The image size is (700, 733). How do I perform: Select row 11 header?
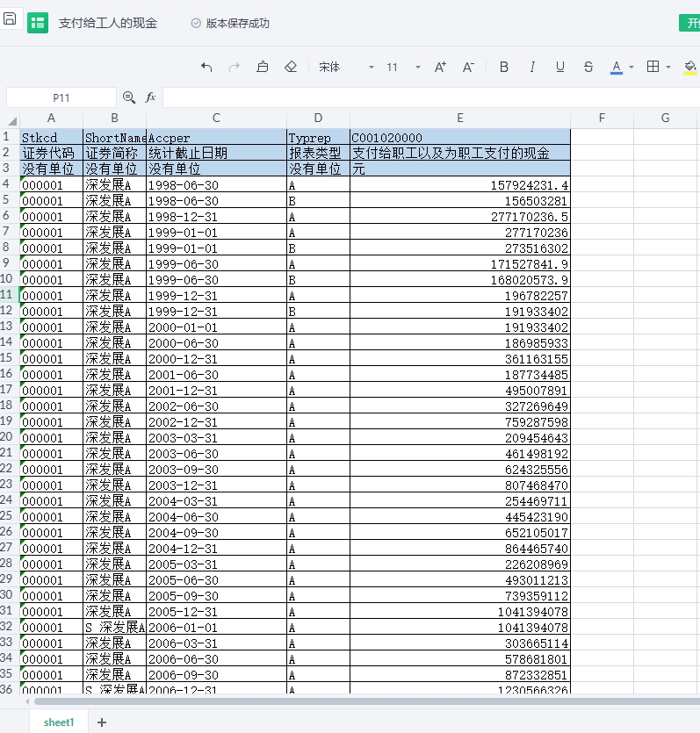pos(10,294)
